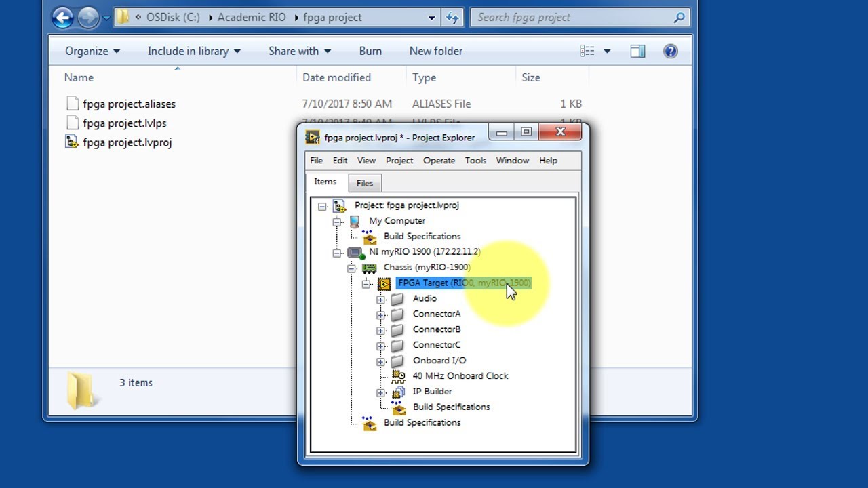Click Build Specifications icon under FPGA Target

click(399, 408)
